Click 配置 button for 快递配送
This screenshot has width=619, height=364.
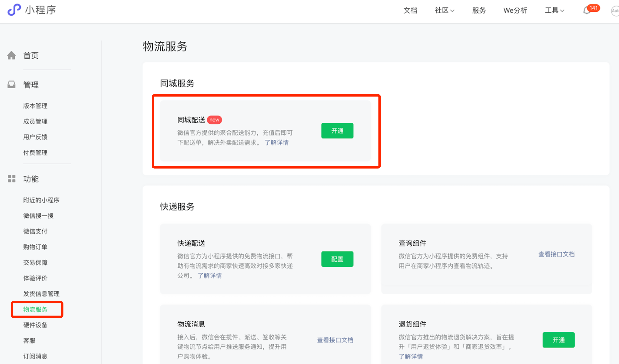click(x=337, y=259)
